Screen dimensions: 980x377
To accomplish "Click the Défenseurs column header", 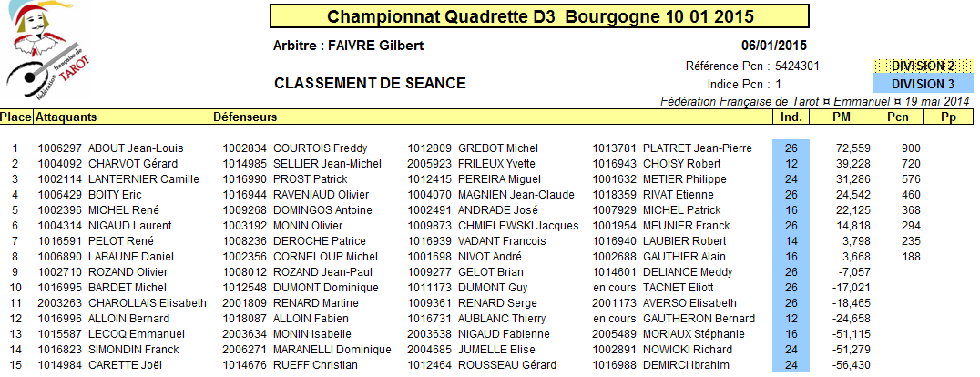I will click(245, 117).
